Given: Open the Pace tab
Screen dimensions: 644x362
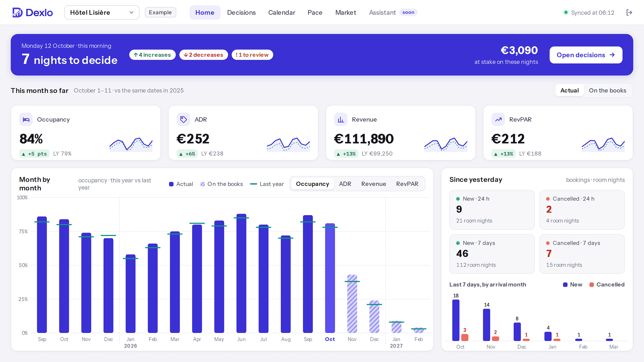Looking at the screenshot, I should tap(315, 13).
